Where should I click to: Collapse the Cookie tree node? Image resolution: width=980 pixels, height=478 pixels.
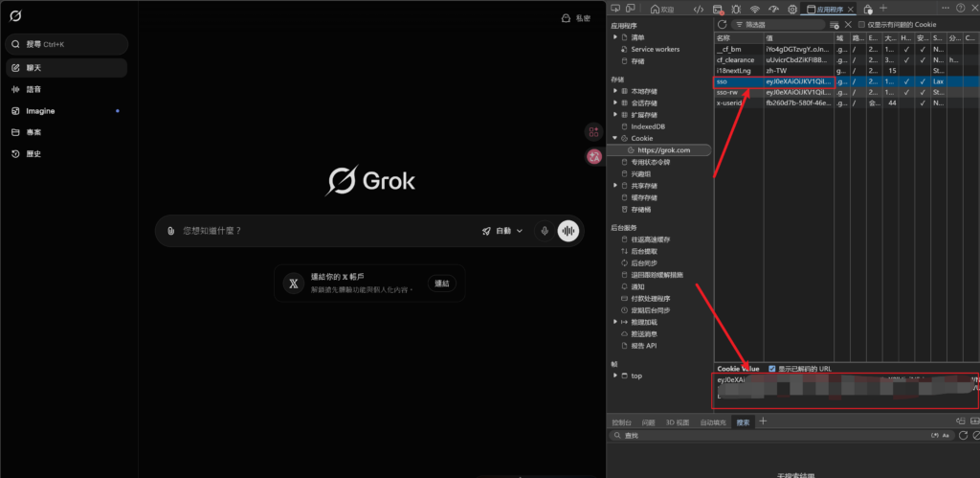614,138
